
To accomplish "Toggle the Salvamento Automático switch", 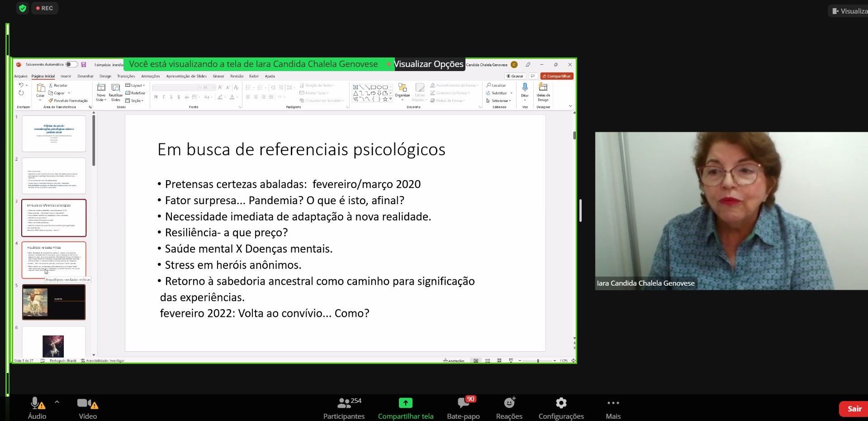I will [71, 65].
